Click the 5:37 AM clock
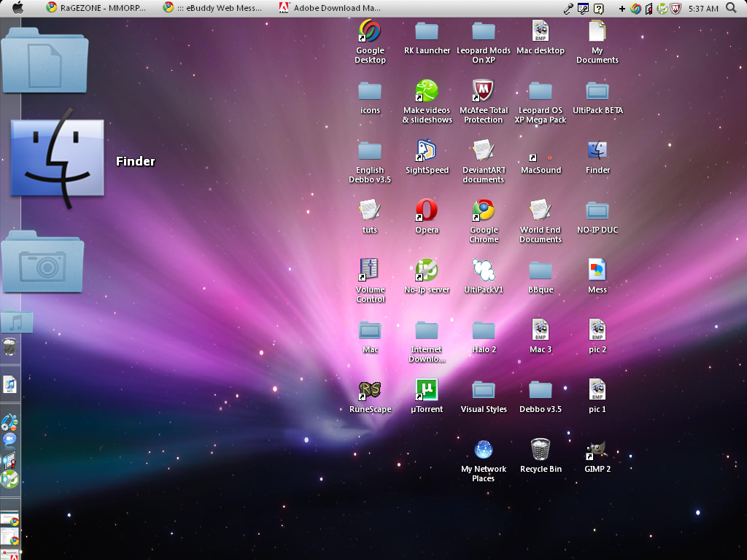The image size is (747, 560). click(x=703, y=9)
